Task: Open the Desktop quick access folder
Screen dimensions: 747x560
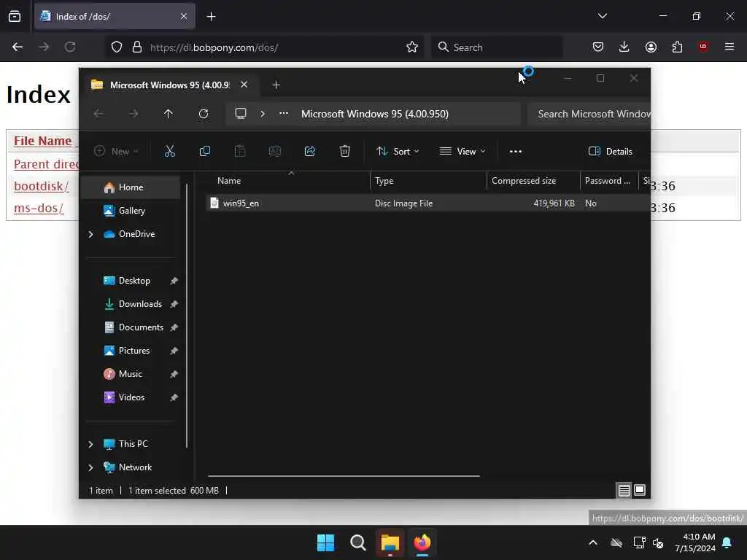Action: pos(134,281)
